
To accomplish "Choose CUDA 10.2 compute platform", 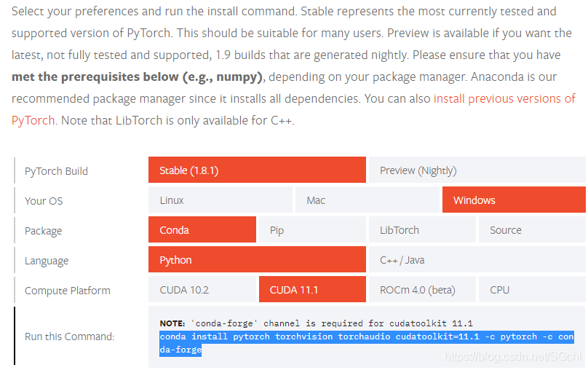I will [x=202, y=290].
